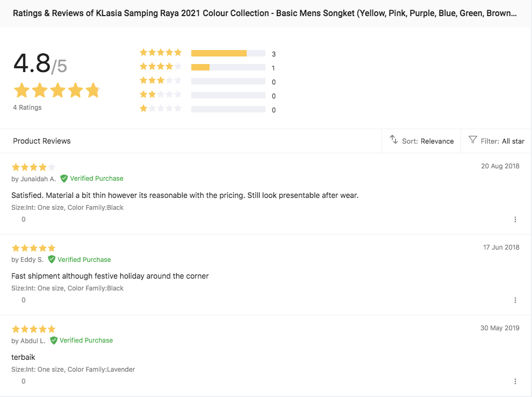Open three-dot menu on Abdul's review
The height and width of the screenshot is (397, 532).
(x=515, y=381)
